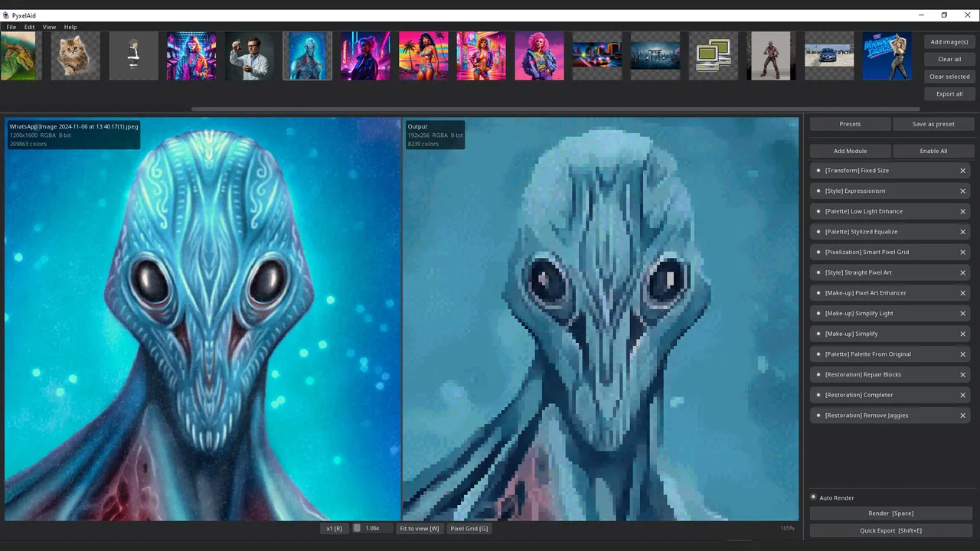
Task: Open the Presets list
Action: (850, 124)
